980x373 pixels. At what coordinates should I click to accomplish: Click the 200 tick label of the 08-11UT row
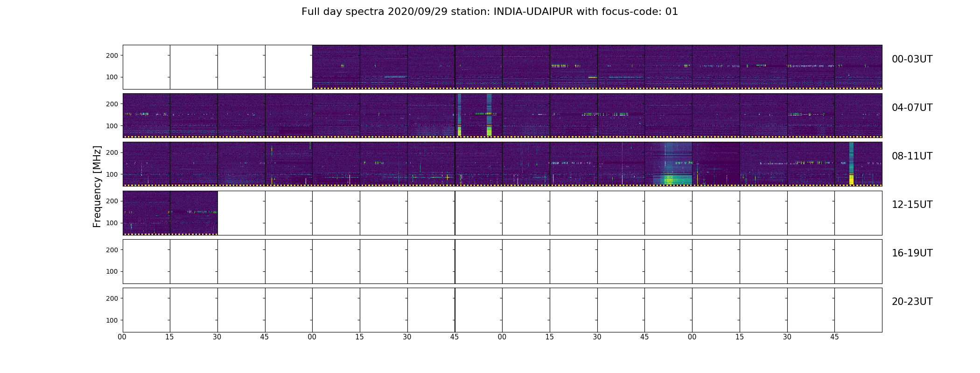tap(112, 152)
